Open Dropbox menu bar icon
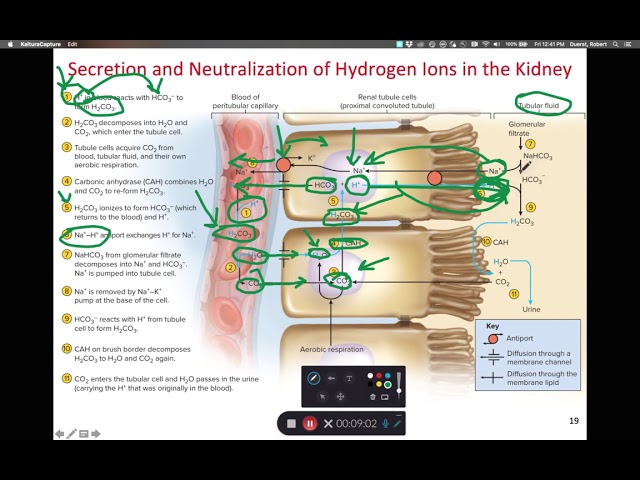640x480 pixels. (x=409, y=44)
